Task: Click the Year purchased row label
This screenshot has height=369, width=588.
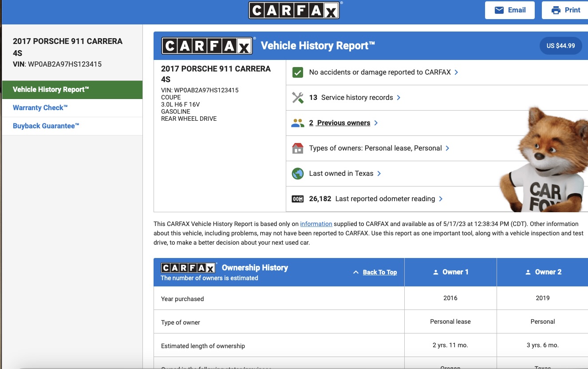Action: coord(182,299)
